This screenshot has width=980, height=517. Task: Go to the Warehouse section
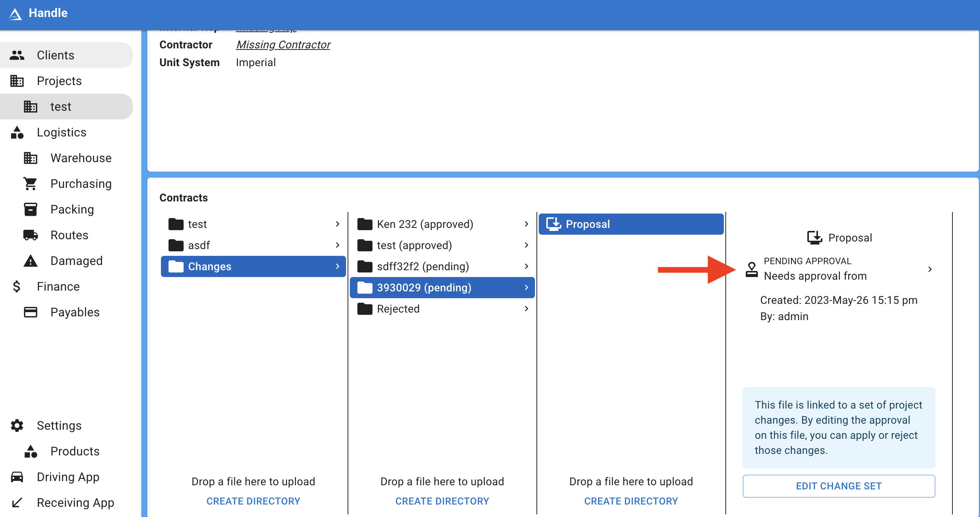80,158
